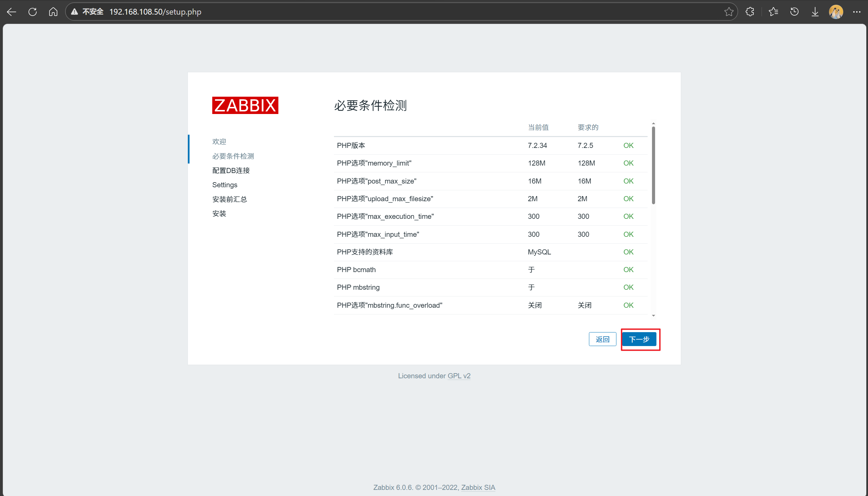868x496 pixels.
Task: Open browser settings ellipsis menu
Action: (x=856, y=12)
